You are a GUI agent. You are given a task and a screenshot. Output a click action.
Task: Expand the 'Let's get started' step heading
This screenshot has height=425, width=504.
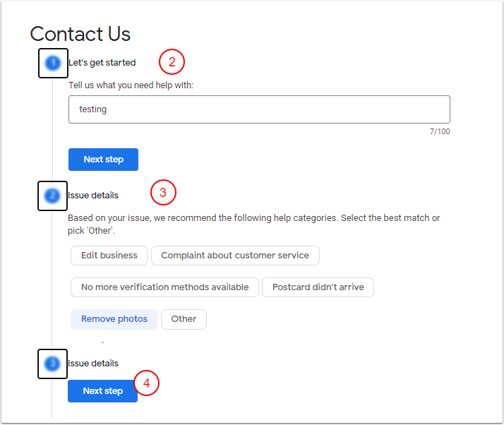click(x=102, y=63)
